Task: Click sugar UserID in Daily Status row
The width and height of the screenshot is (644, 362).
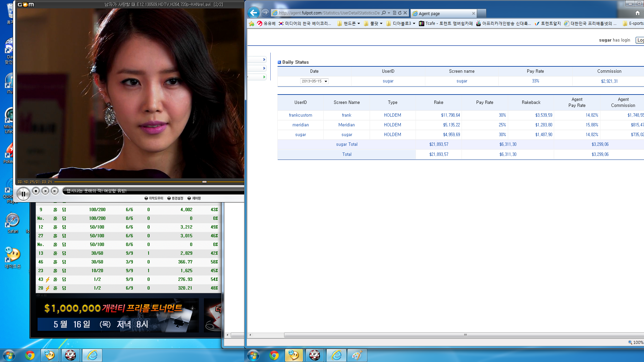Action: [388, 81]
